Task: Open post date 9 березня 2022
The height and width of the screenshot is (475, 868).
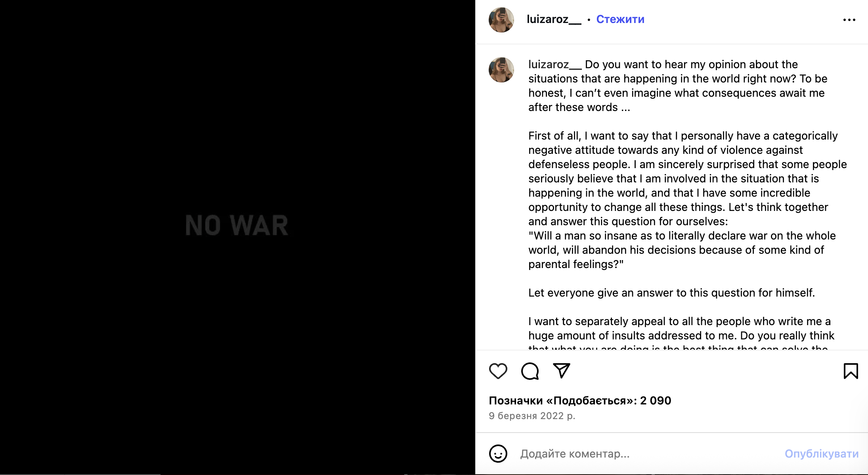Action: (532, 416)
